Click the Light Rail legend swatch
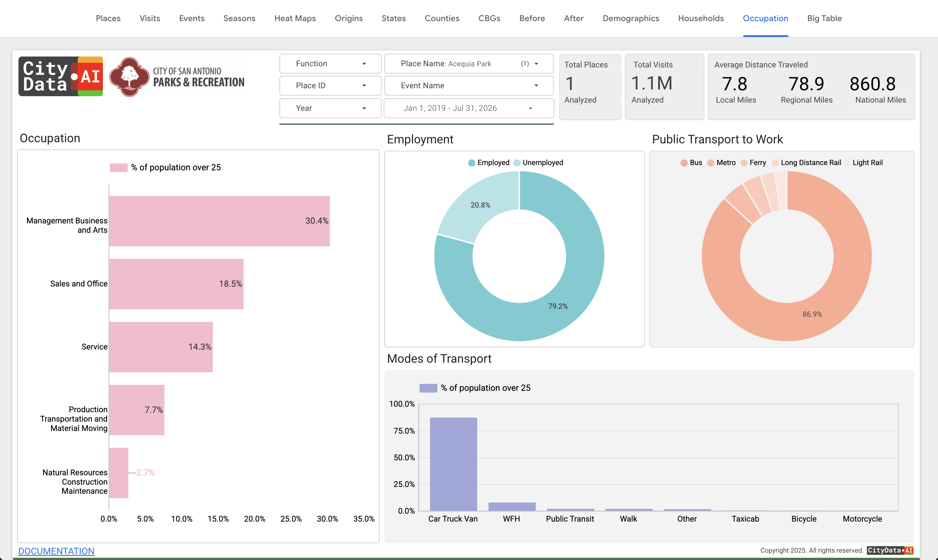Screen dimensions: 938x560 pos(847,163)
